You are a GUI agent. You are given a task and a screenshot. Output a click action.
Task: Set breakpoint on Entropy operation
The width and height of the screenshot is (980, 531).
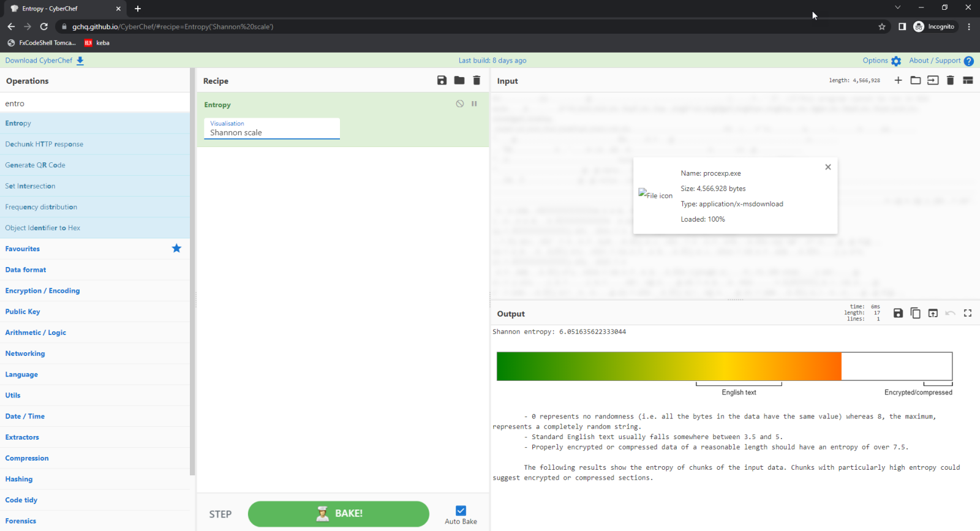[x=474, y=104]
